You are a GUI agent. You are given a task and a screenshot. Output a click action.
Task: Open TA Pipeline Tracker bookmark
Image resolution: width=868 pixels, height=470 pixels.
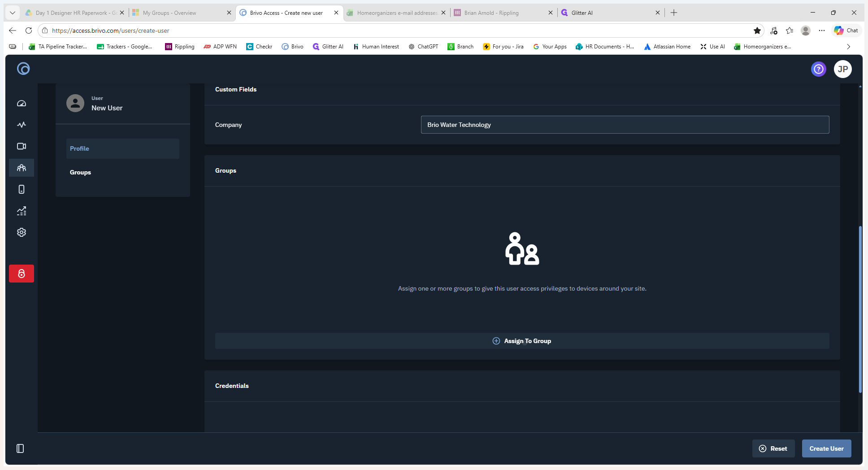coord(58,47)
